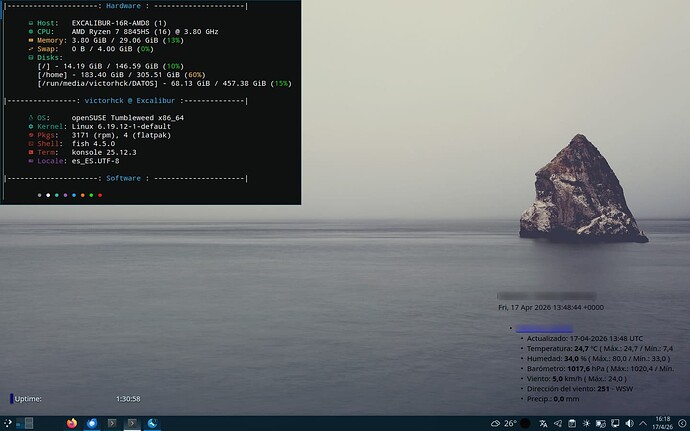690x431 pixels.
Task: Click the orange color dot in terminal
Action: pos(82,195)
